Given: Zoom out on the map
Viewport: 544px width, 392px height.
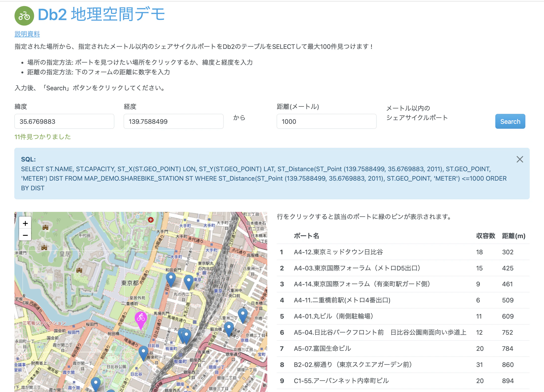Looking at the screenshot, I should (x=25, y=235).
